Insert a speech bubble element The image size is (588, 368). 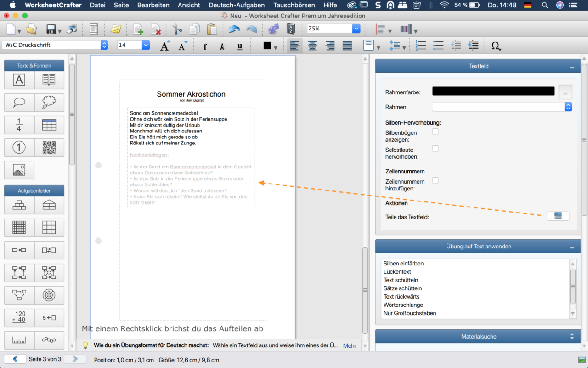[19, 102]
